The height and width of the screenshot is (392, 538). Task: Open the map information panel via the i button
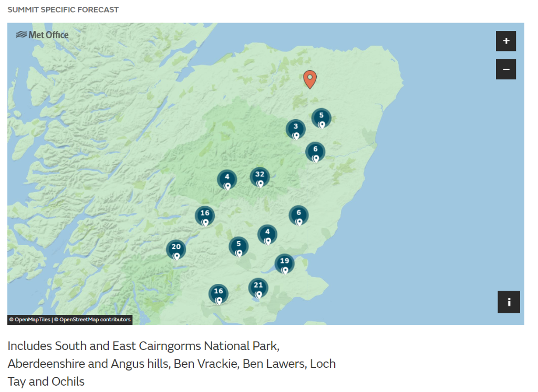tap(509, 302)
